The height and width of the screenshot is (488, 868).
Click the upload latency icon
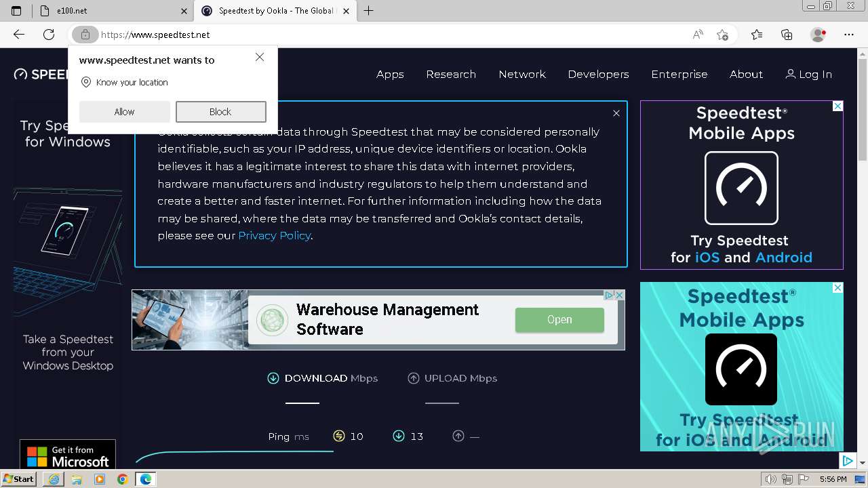(x=458, y=436)
